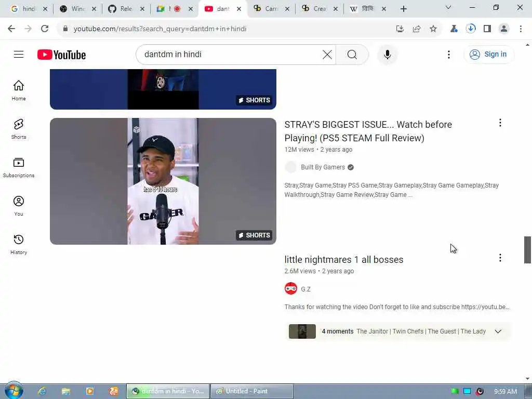Go to the YouTube logo home link
This screenshot has height=399, width=532.
pos(61,55)
